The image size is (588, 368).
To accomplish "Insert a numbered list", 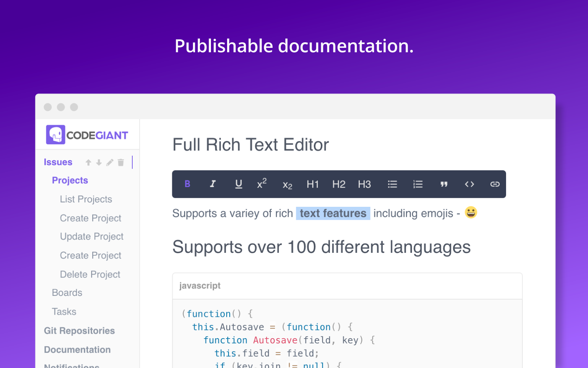I will [x=418, y=184].
